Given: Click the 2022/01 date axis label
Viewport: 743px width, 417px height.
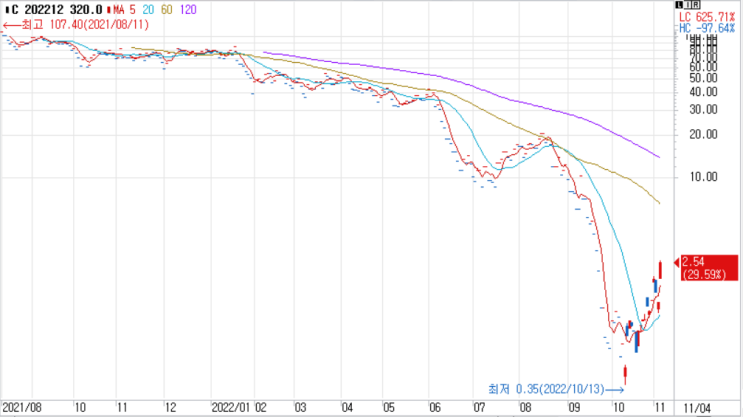Looking at the screenshot, I should coord(231,408).
